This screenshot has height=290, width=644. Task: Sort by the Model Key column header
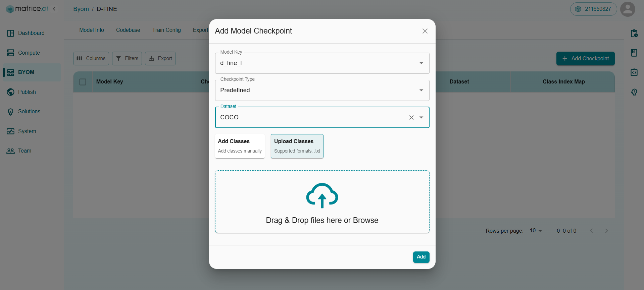pyautogui.click(x=110, y=82)
